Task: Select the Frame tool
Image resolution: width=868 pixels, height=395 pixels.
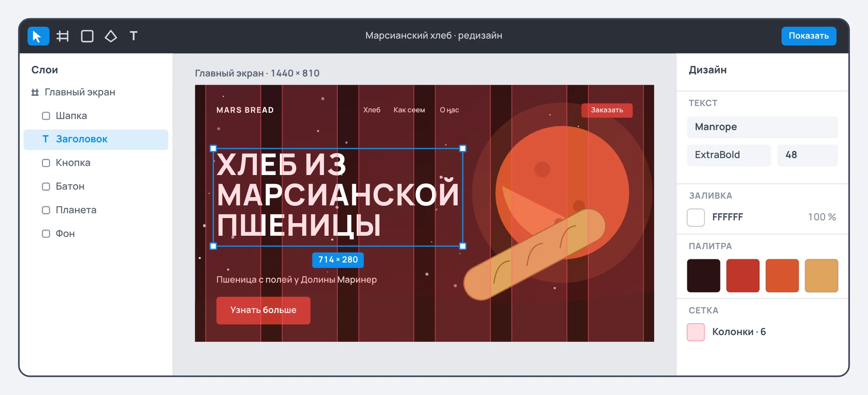Action: (x=63, y=36)
